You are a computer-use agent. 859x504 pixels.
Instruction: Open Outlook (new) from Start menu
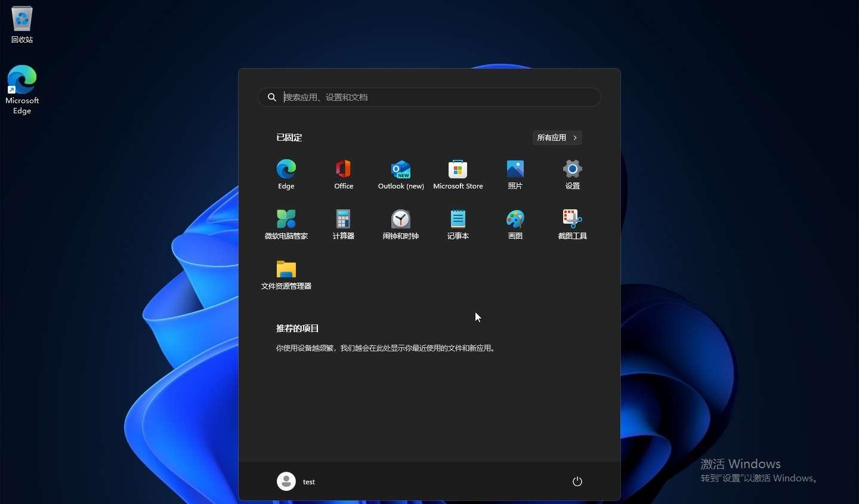point(401,174)
